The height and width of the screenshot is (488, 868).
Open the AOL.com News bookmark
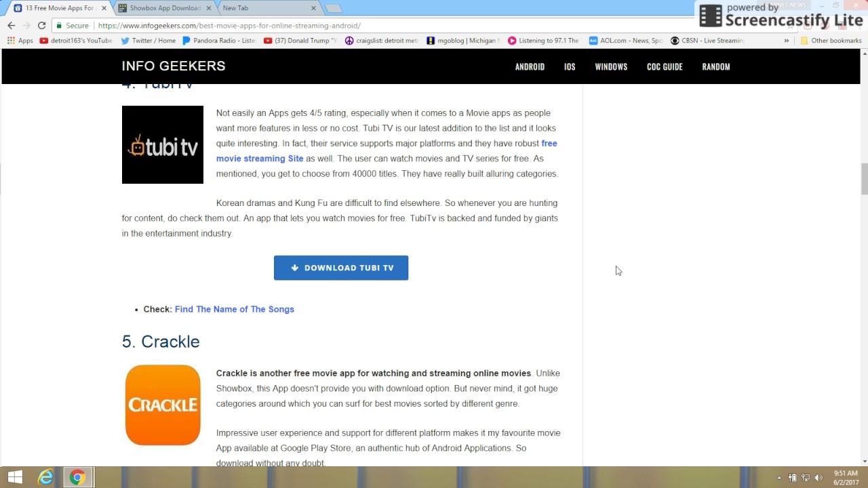[x=626, y=41]
